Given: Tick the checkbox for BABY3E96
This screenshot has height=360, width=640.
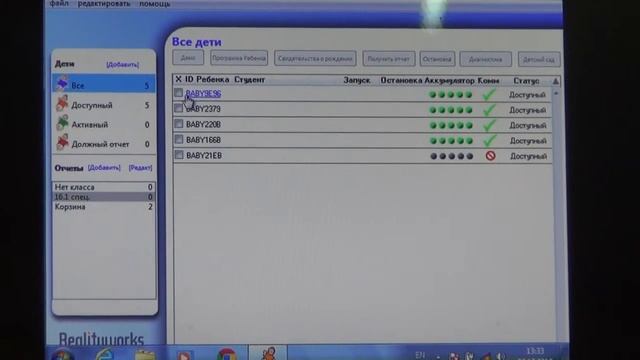Looking at the screenshot, I should (178, 93).
